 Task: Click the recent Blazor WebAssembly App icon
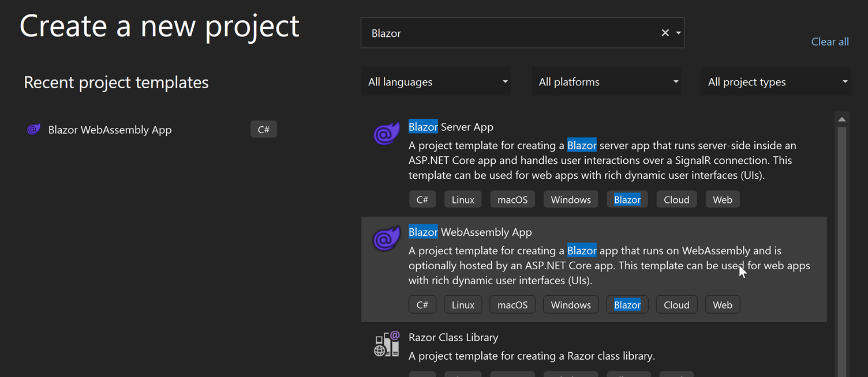pyautogui.click(x=33, y=129)
